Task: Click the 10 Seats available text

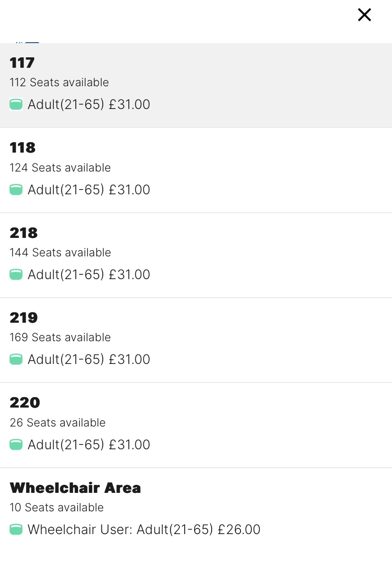Action: (56, 508)
